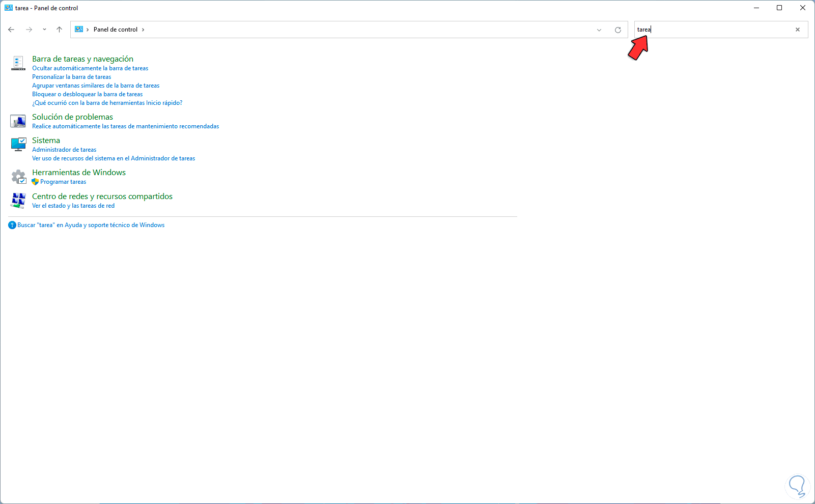Click the Barra de tareas y navegación icon
Image resolution: width=815 pixels, height=504 pixels.
(18, 63)
